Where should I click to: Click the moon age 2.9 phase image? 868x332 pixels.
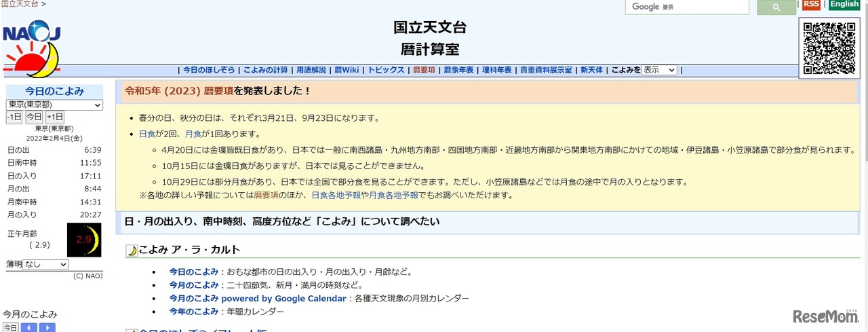click(x=84, y=240)
